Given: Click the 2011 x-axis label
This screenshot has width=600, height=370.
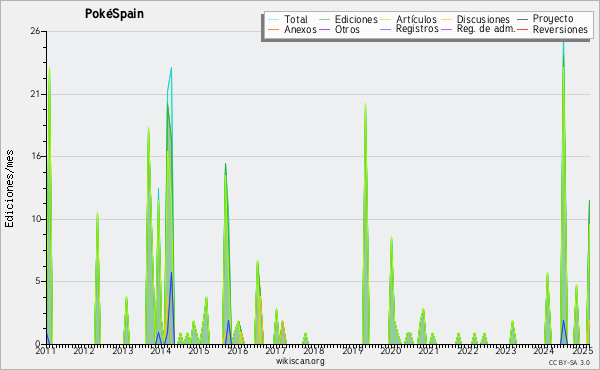Looking at the screenshot, I should click(46, 351).
